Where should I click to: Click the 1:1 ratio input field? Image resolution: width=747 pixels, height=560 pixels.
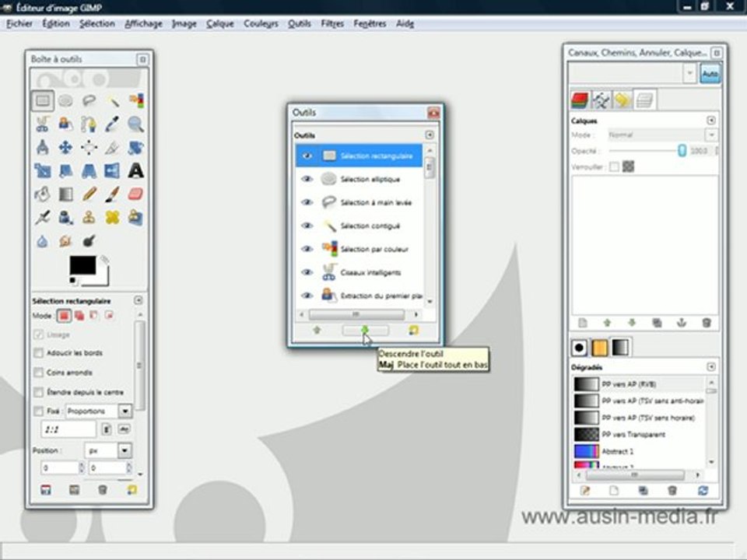coord(68,429)
